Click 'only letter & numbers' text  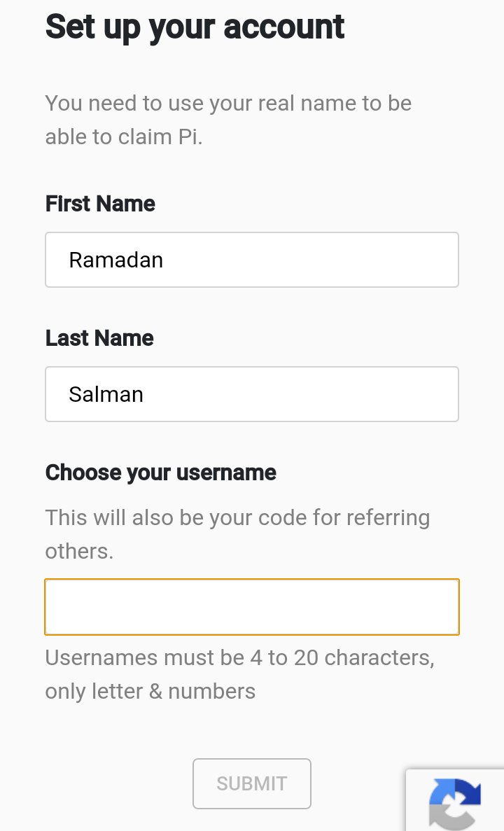click(x=150, y=692)
